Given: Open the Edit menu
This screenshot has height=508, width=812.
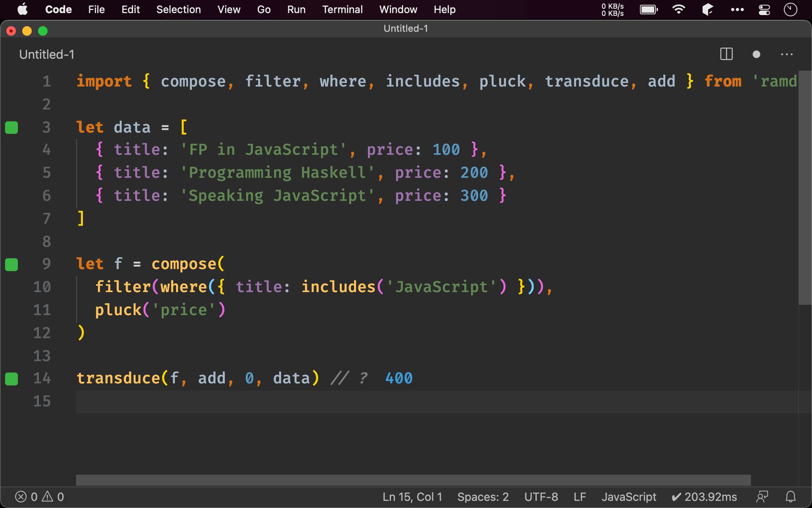Looking at the screenshot, I should point(130,9).
